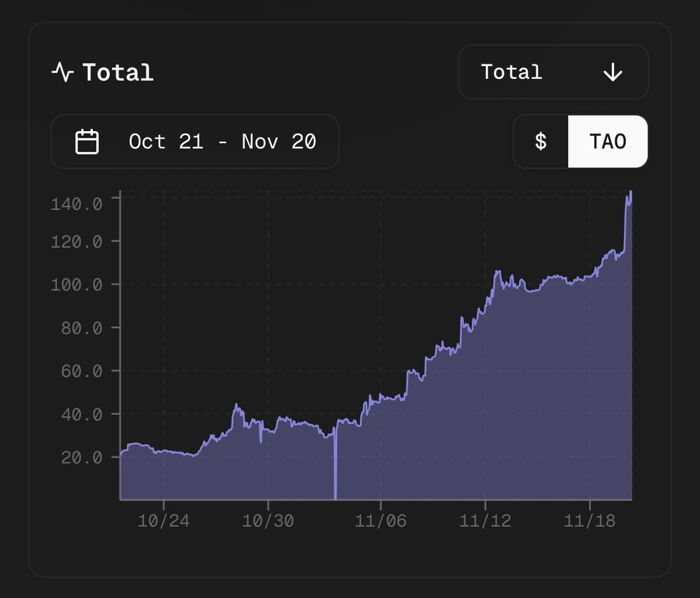Click the 10/30 x-axis date label

268,521
